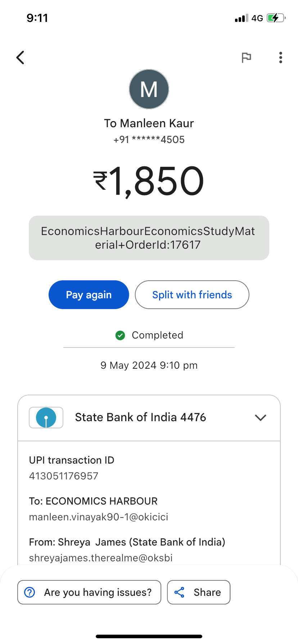Tap the help question mark icon
The height and width of the screenshot is (644, 298).
(30, 592)
